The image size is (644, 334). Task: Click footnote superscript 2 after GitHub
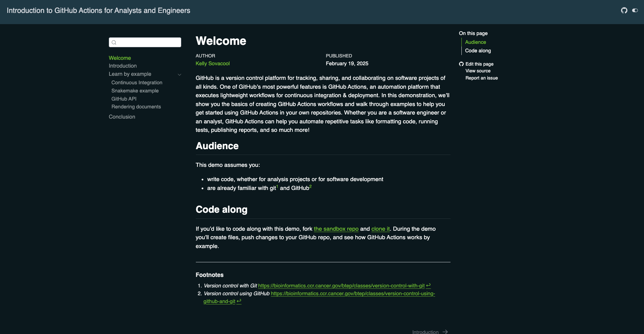310,187
